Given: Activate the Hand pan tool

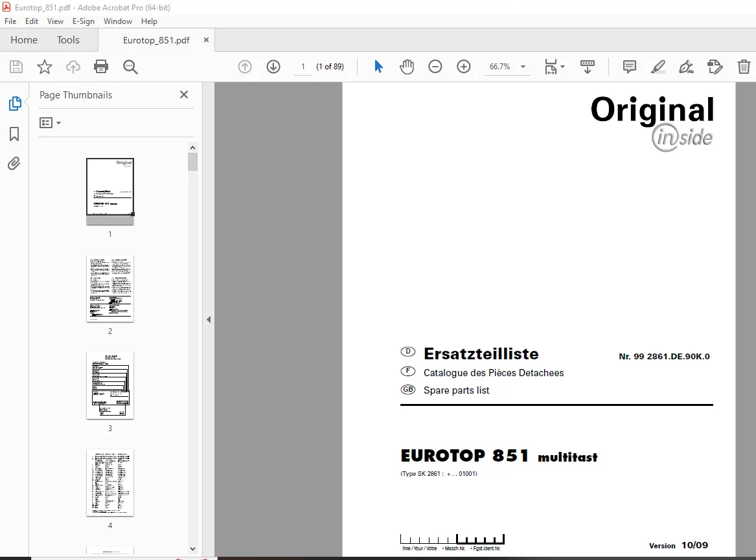Looking at the screenshot, I should (407, 67).
